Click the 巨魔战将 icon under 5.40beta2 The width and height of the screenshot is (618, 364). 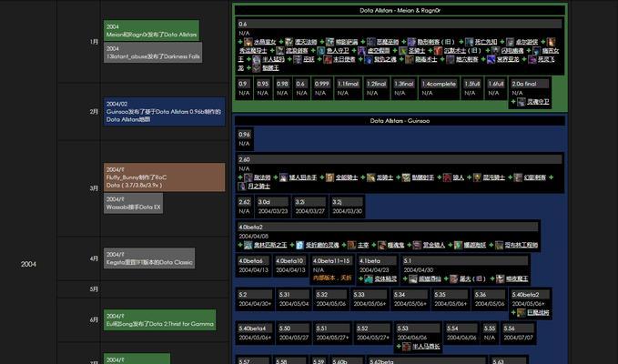(x=522, y=313)
